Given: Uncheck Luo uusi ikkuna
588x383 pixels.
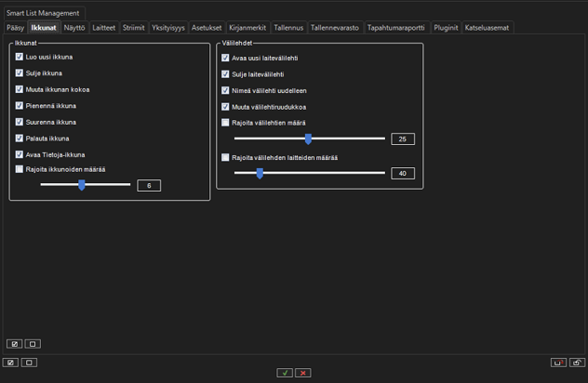Looking at the screenshot, I should [20, 57].
